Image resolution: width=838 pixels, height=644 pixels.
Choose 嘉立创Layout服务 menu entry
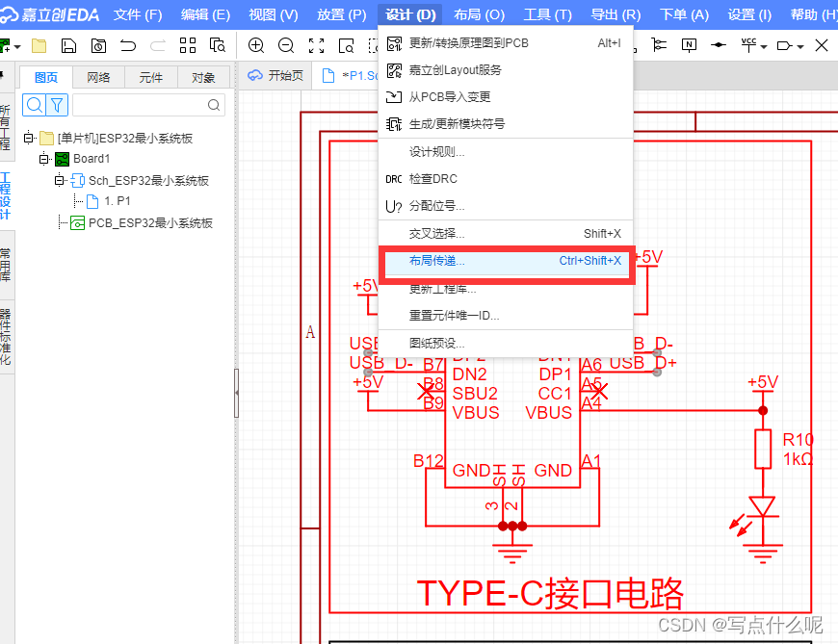506,70
